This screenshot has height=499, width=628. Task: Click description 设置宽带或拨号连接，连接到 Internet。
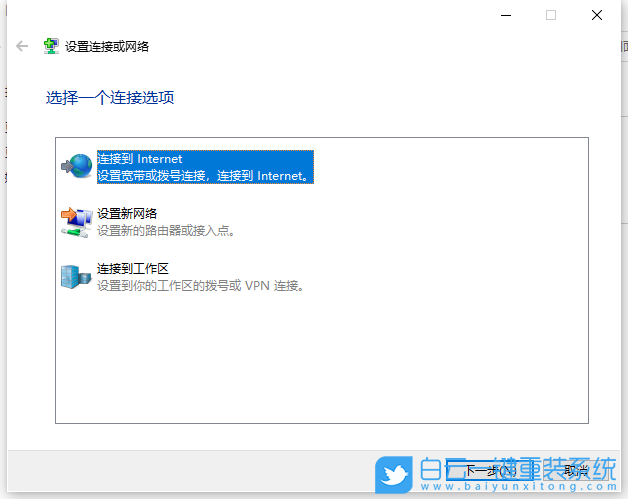coord(204,176)
